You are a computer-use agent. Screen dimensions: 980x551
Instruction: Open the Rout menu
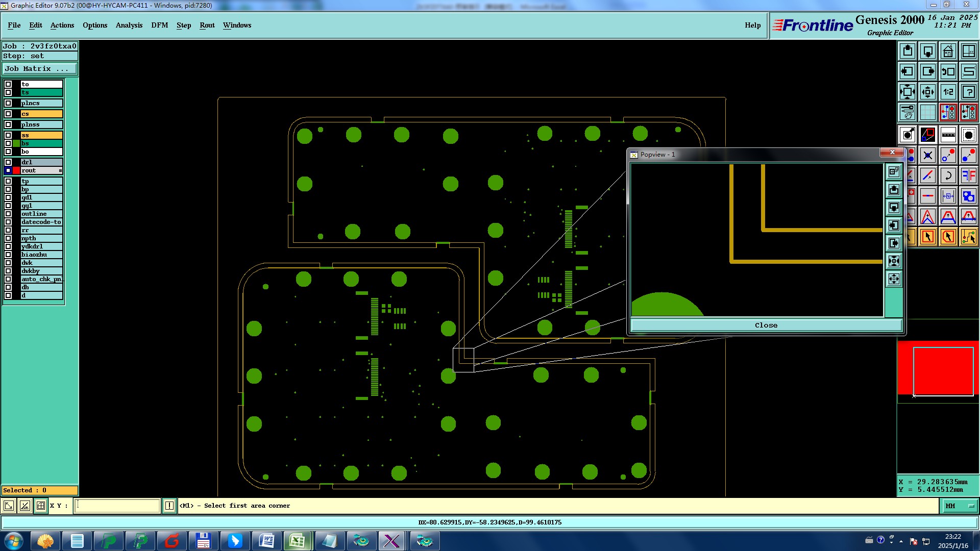click(207, 25)
